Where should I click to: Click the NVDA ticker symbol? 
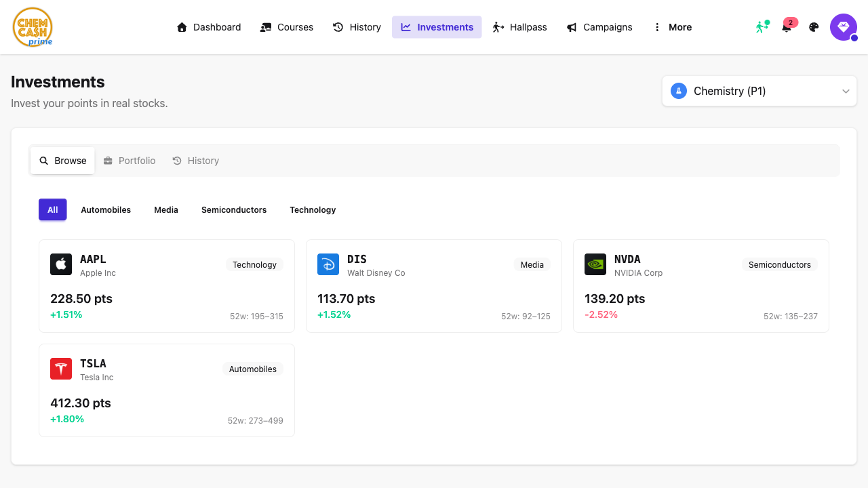click(627, 259)
